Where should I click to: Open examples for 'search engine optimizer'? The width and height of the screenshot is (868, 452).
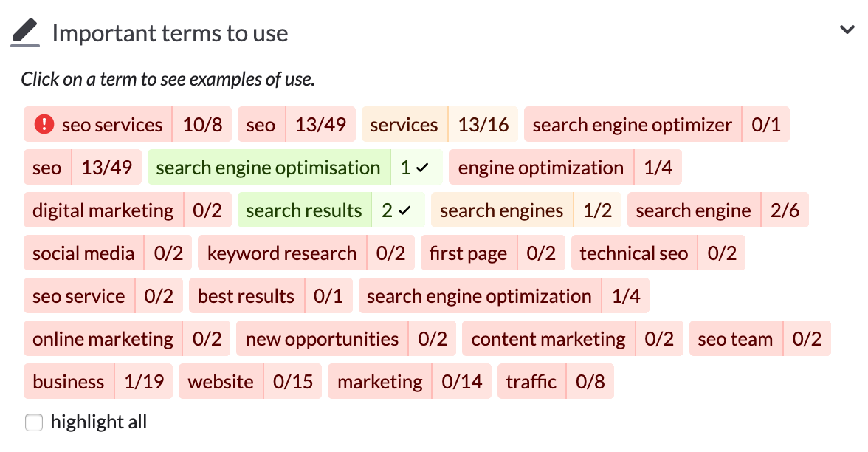(632, 124)
